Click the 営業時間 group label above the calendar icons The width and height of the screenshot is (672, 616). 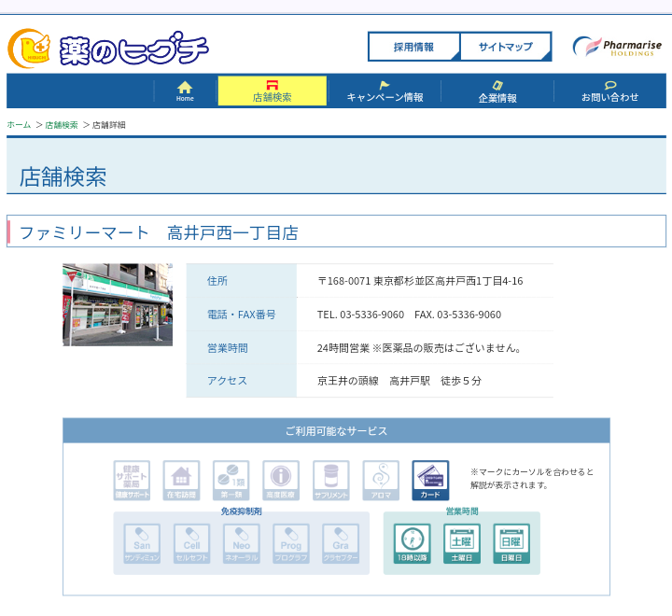(x=462, y=511)
